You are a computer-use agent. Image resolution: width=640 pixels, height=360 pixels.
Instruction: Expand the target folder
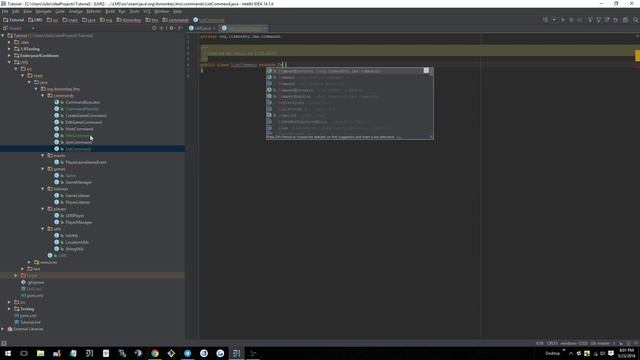[x=16, y=276]
